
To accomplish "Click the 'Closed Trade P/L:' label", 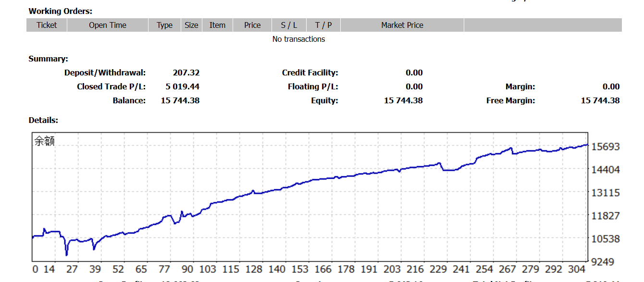I will pos(111,87).
